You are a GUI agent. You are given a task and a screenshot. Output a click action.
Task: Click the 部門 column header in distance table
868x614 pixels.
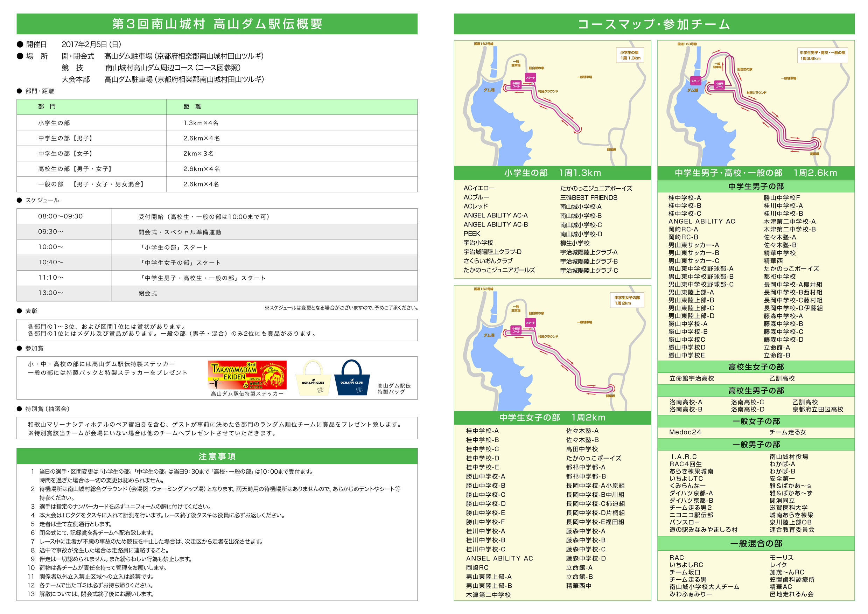(x=47, y=107)
